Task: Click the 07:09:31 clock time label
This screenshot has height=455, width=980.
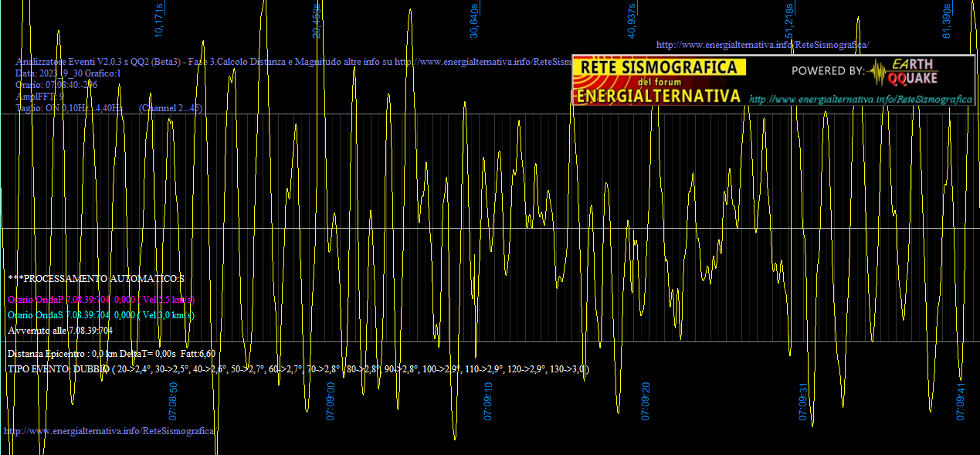Action: (803, 400)
